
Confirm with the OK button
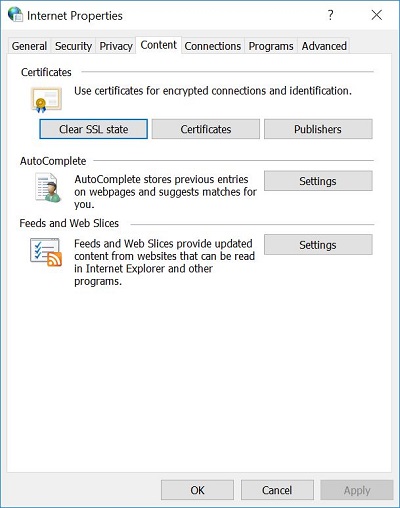197,490
